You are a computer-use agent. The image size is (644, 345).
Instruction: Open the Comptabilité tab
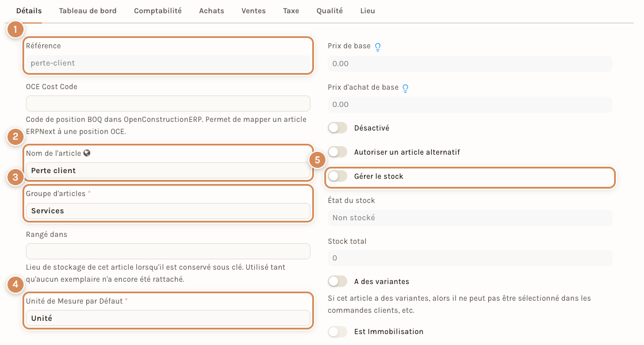158,11
